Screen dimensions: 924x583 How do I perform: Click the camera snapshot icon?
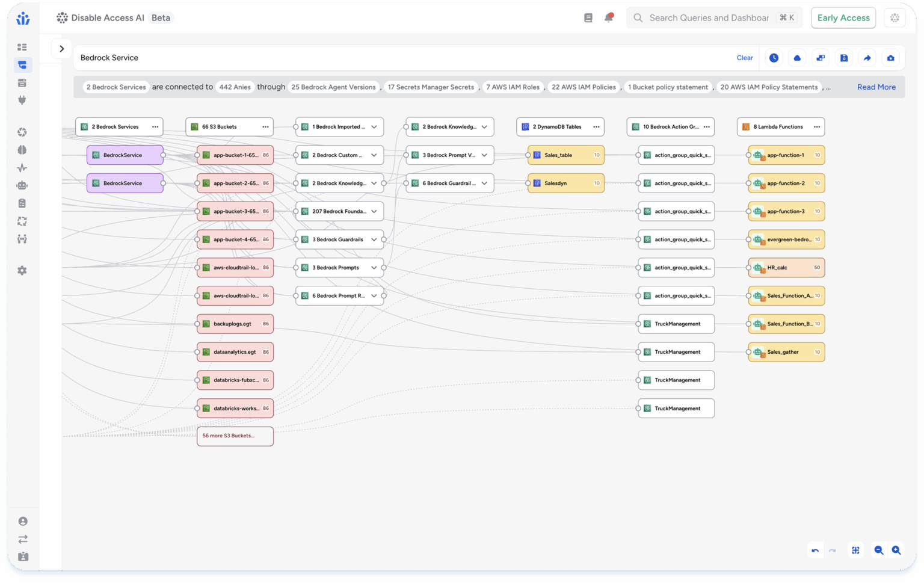[890, 58]
